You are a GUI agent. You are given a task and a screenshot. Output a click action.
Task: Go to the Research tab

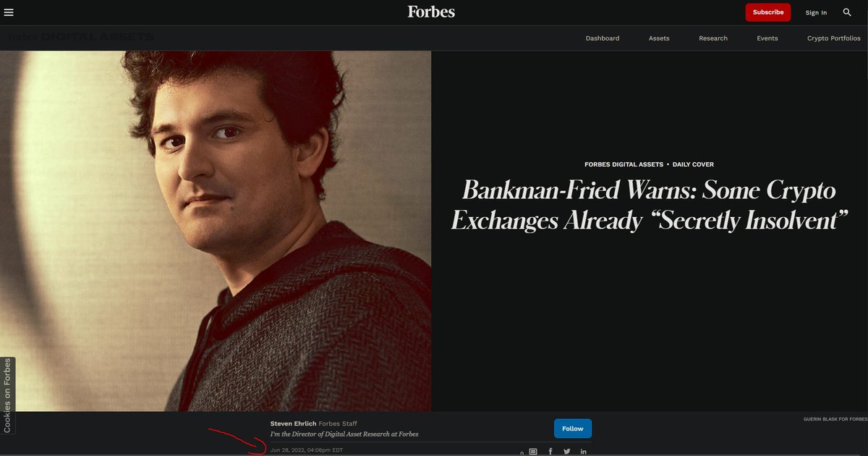713,38
